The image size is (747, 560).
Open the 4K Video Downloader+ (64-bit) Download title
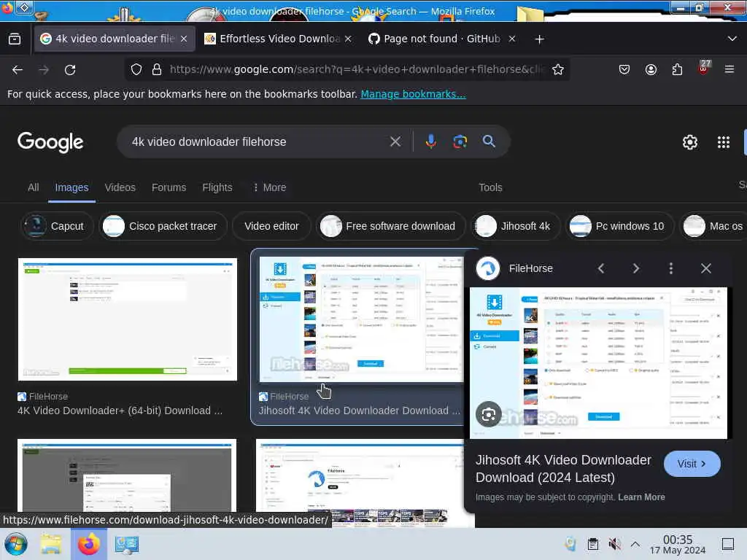tap(120, 411)
